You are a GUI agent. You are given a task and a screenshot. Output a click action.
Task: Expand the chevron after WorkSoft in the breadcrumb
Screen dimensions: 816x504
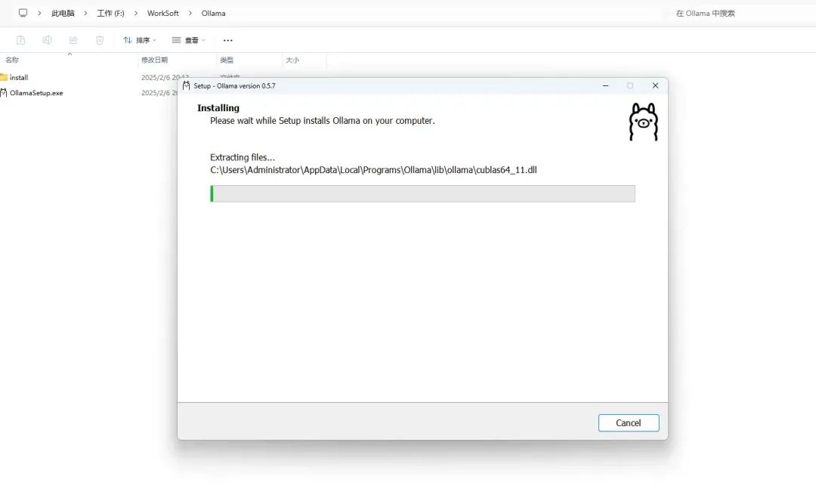[190, 13]
